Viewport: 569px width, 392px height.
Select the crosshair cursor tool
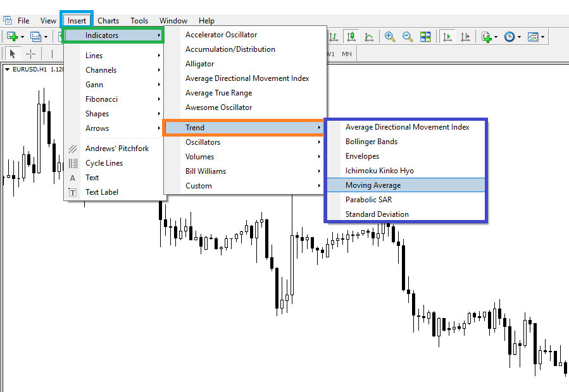pyautogui.click(x=30, y=54)
